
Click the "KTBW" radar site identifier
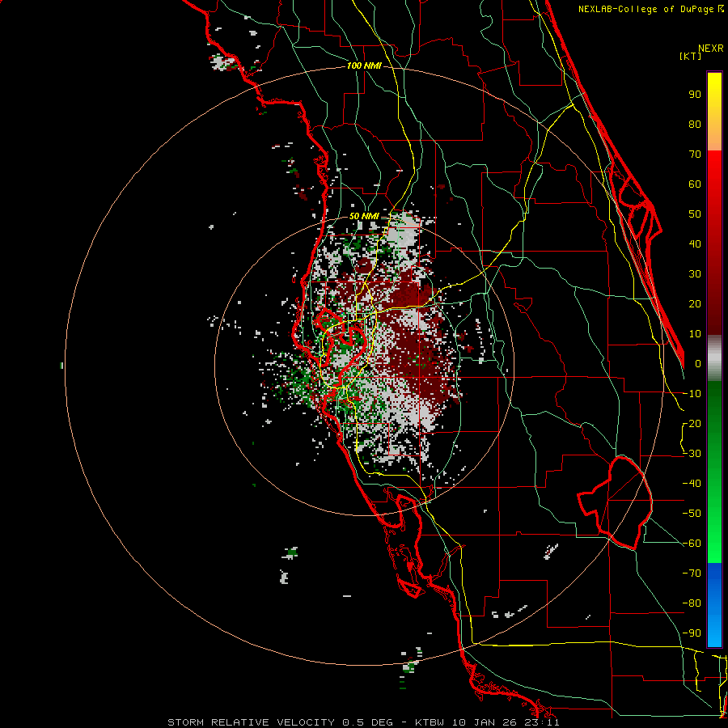430,722
